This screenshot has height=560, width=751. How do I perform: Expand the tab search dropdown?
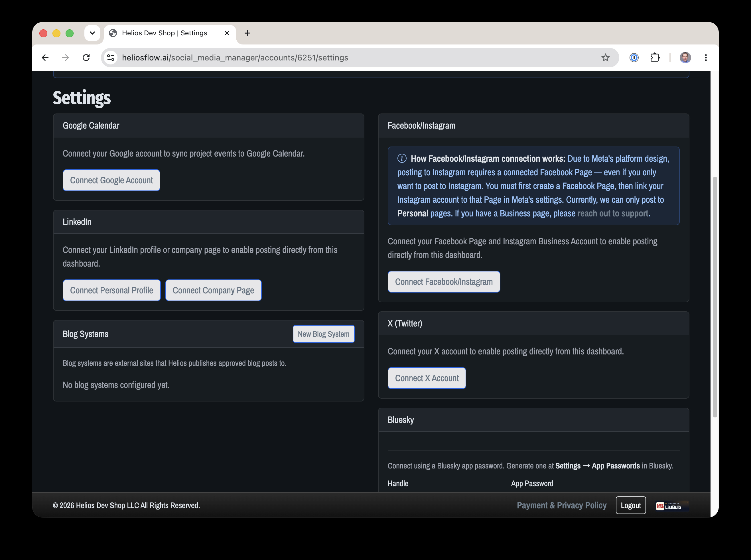pyautogui.click(x=92, y=33)
